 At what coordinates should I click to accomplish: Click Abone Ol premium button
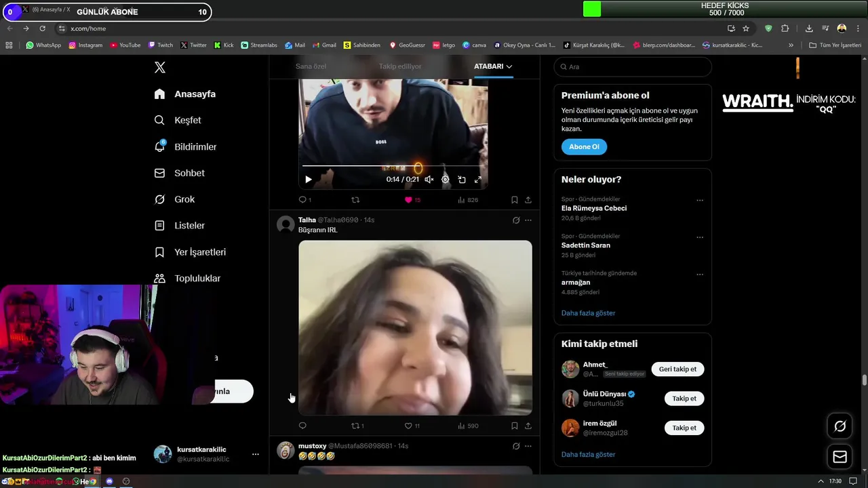[x=584, y=146]
